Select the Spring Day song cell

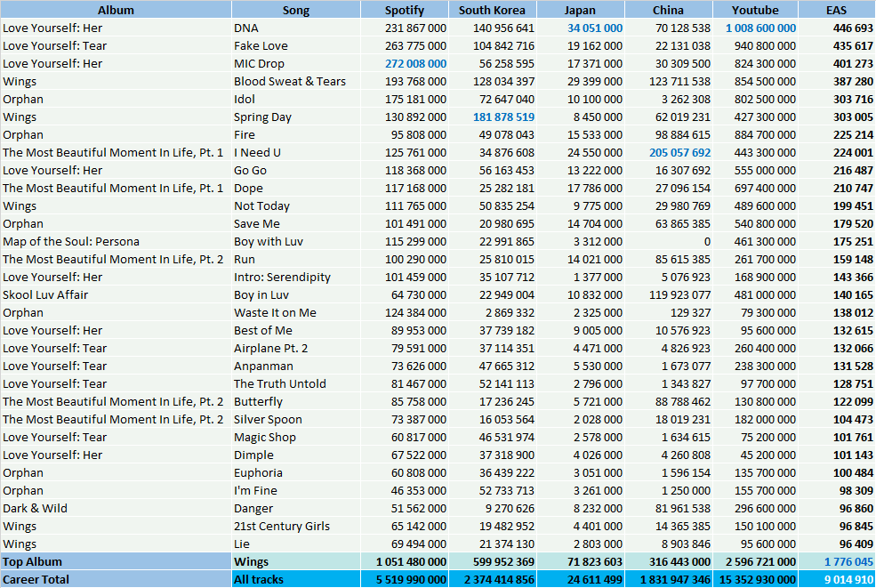click(x=295, y=117)
